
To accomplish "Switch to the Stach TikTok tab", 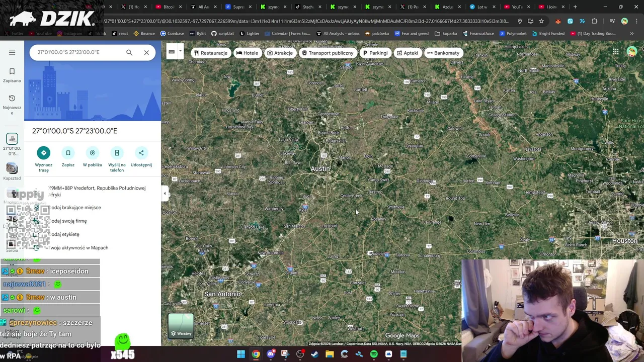I will 307,7.
